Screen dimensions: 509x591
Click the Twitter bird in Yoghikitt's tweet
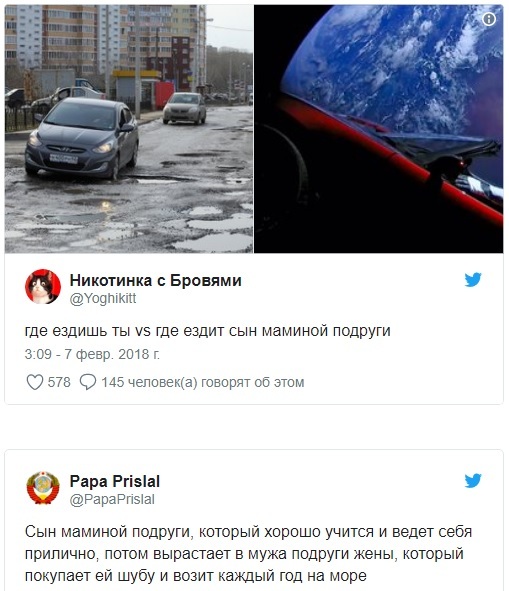[x=473, y=280]
